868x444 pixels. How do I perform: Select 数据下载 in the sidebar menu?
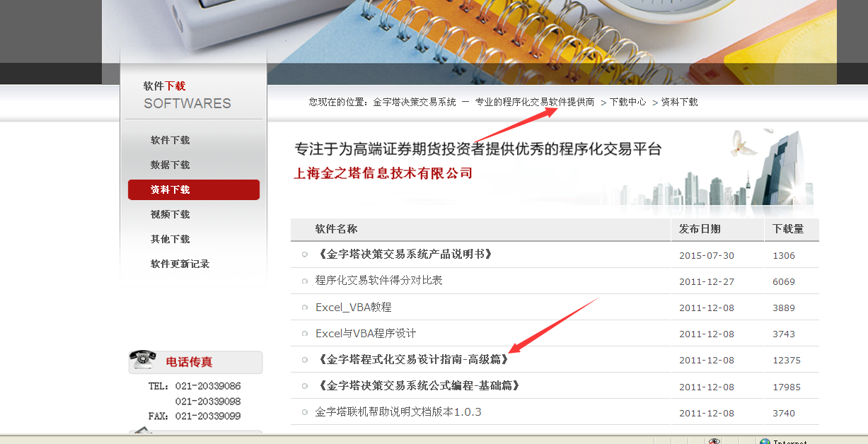[x=170, y=165]
